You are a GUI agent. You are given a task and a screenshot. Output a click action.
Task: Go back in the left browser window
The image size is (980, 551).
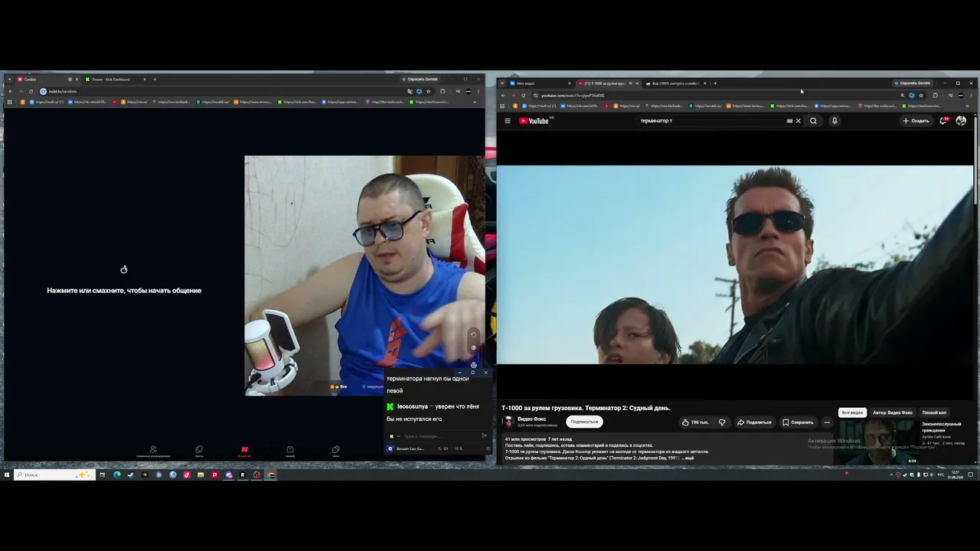11,92
